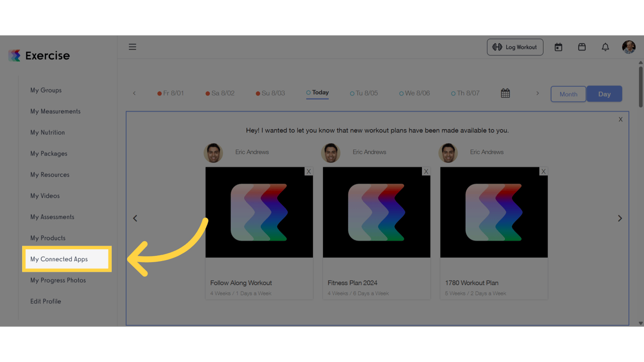Switch to Month view
This screenshot has height=362, width=644.
[x=568, y=94]
